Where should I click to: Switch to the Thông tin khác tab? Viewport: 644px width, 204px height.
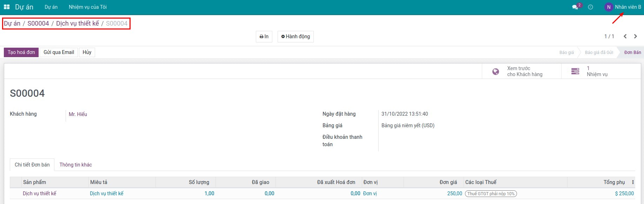click(x=75, y=165)
